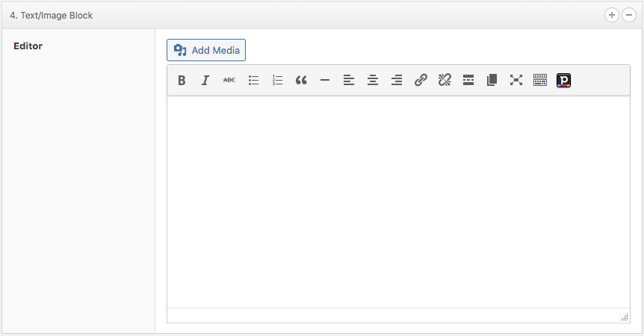The image size is (644, 336).
Task: Apply strikethrough formatting
Action: tap(229, 80)
